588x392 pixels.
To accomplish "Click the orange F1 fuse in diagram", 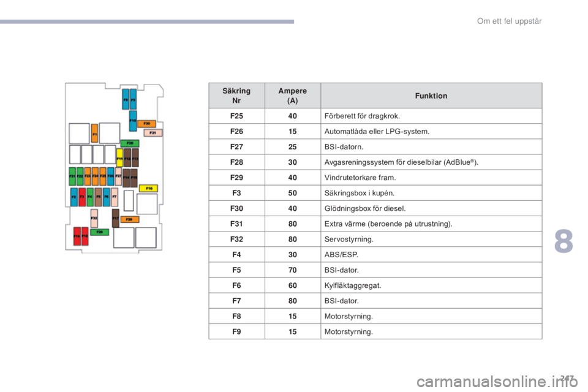I will click(x=94, y=133).
